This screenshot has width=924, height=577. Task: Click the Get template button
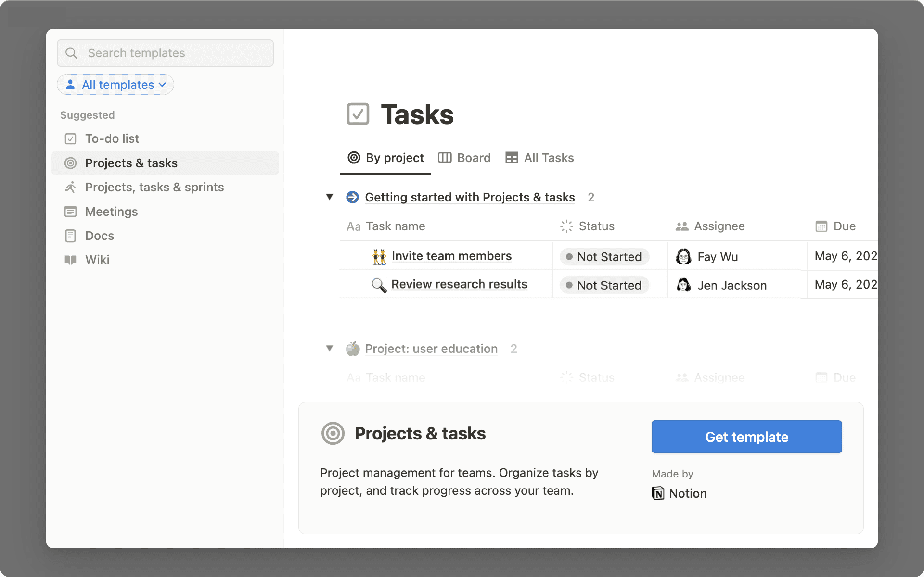pos(746,437)
